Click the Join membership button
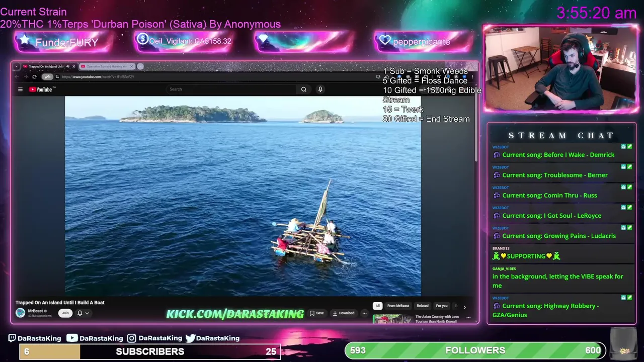The height and width of the screenshot is (362, 644). pos(65,313)
